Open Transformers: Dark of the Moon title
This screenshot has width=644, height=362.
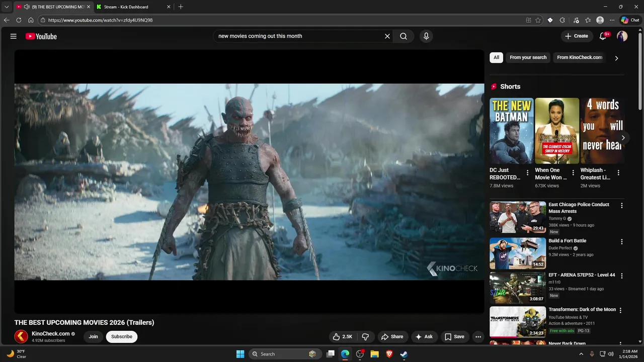click(582, 310)
